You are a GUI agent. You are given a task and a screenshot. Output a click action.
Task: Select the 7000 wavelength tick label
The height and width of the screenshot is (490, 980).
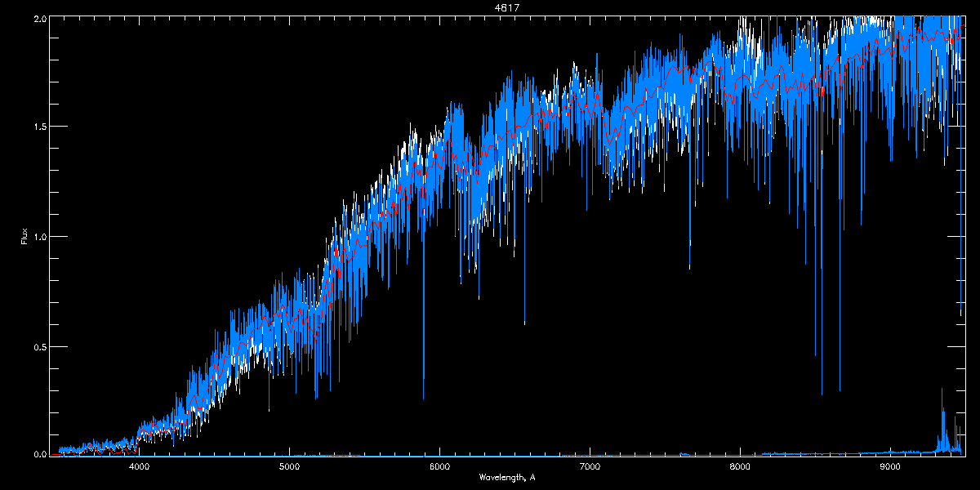590,466
